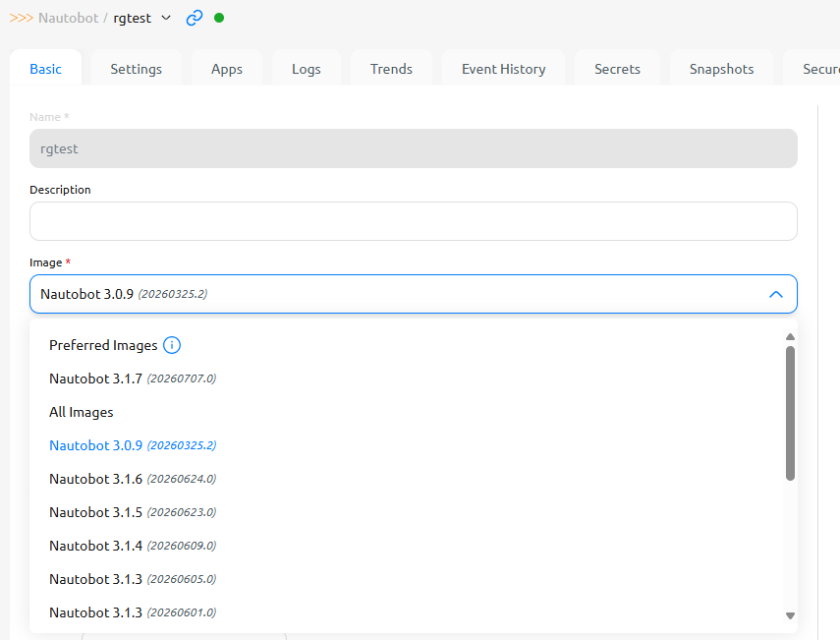The image size is (840, 640).
Task: Go to the Apps tab
Action: pyautogui.click(x=227, y=69)
